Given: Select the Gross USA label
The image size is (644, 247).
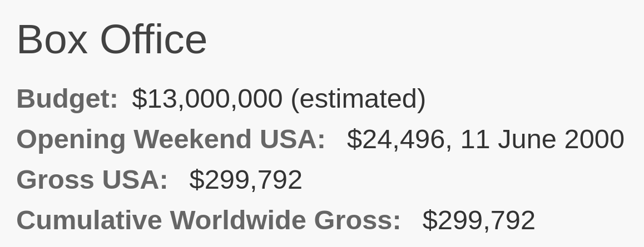Looking at the screenshot, I should click(92, 179).
